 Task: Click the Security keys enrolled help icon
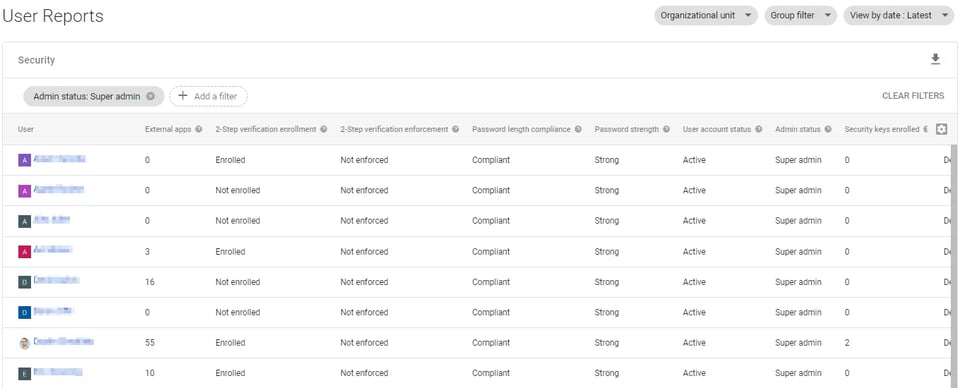(925, 130)
